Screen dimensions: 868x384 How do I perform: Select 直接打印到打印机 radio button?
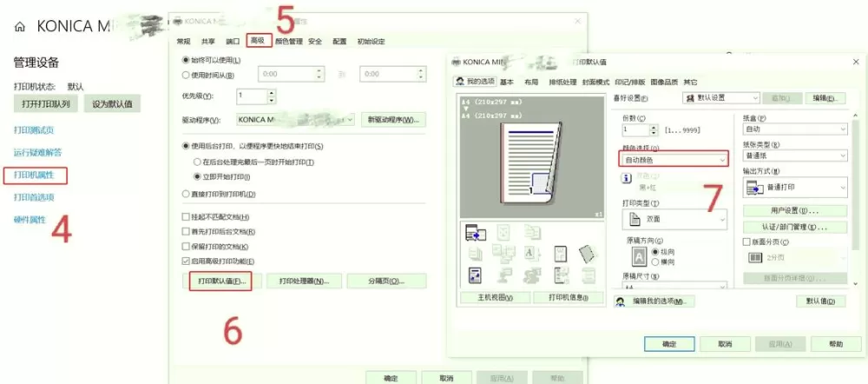[186, 194]
